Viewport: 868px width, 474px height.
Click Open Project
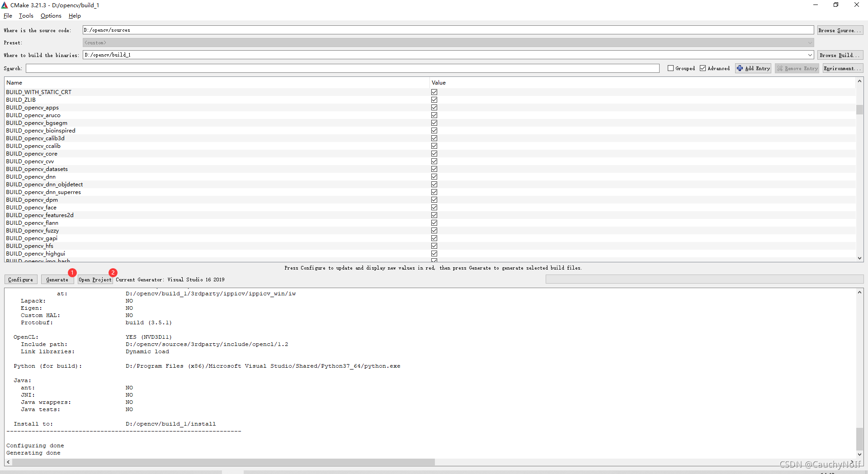coord(94,280)
